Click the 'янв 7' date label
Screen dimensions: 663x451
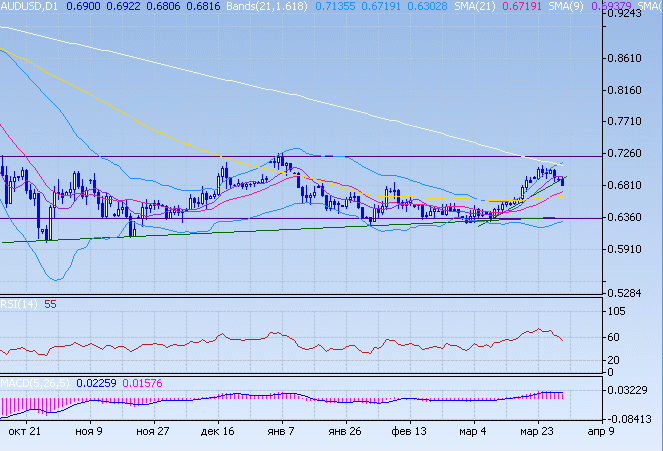(x=282, y=432)
